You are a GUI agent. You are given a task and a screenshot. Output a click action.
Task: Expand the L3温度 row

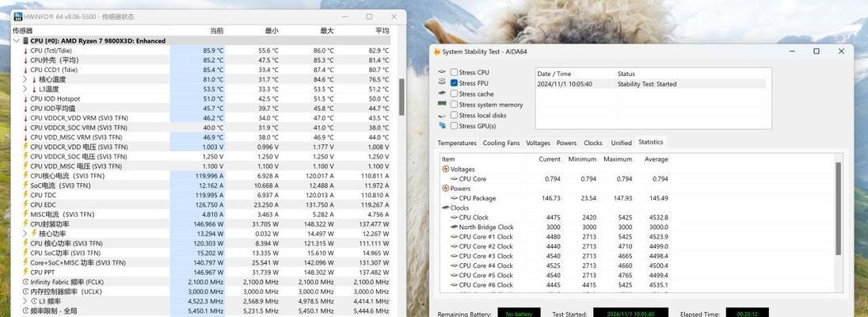[x=25, y=90]
